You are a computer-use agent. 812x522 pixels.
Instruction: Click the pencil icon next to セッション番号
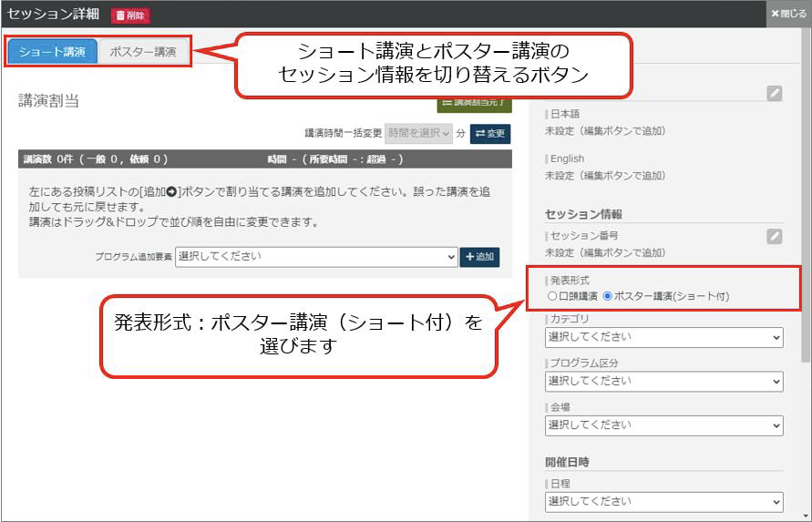click(774, 237)
